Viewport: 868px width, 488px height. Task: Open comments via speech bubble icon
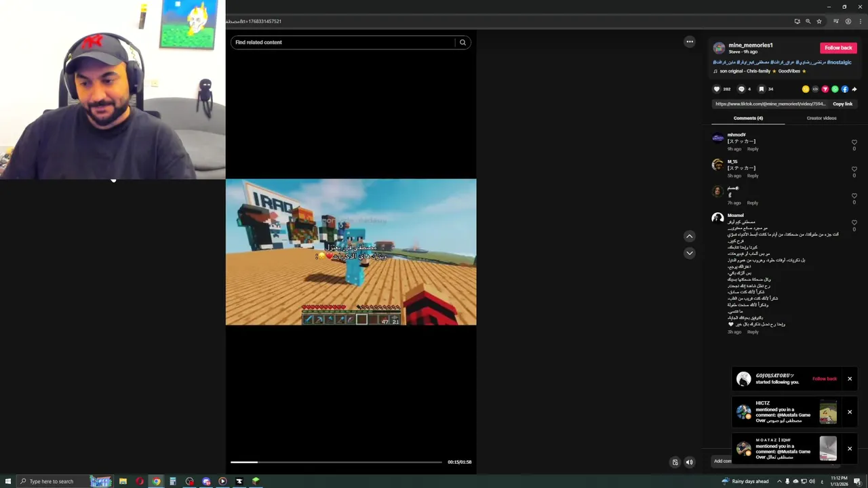tap(741, 89)
